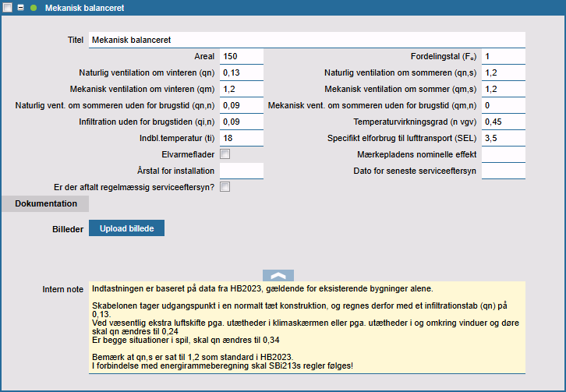Collapse the Mekanisk balanceret panel with minus icon
The height and width of the screenshot is (392, 566).
coord(20,8)
